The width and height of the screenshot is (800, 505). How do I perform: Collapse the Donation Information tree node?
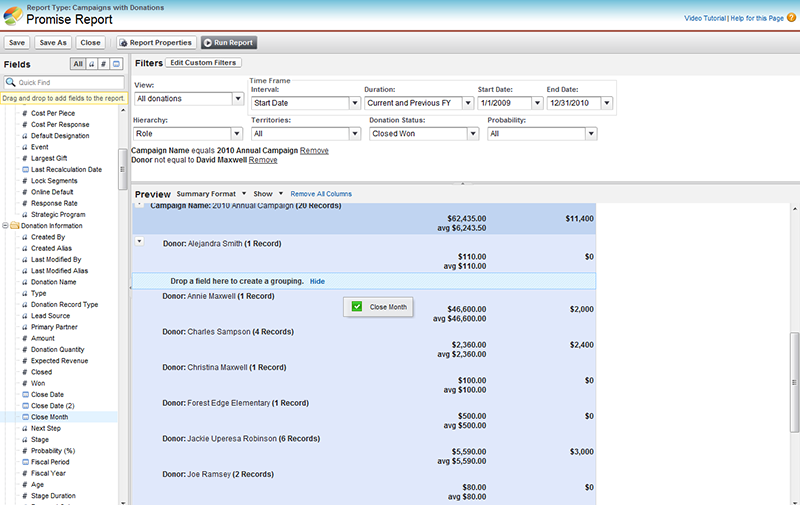(x=5, y=226)
